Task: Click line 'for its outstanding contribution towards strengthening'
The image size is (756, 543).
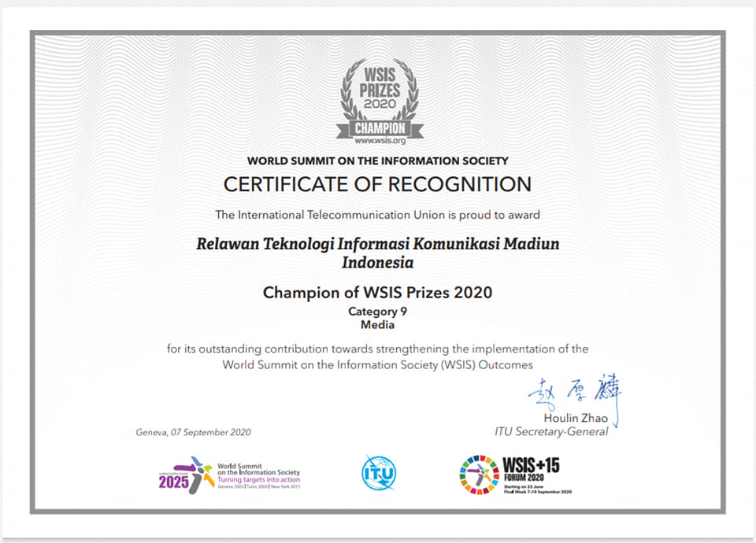Action: [377, 349]
